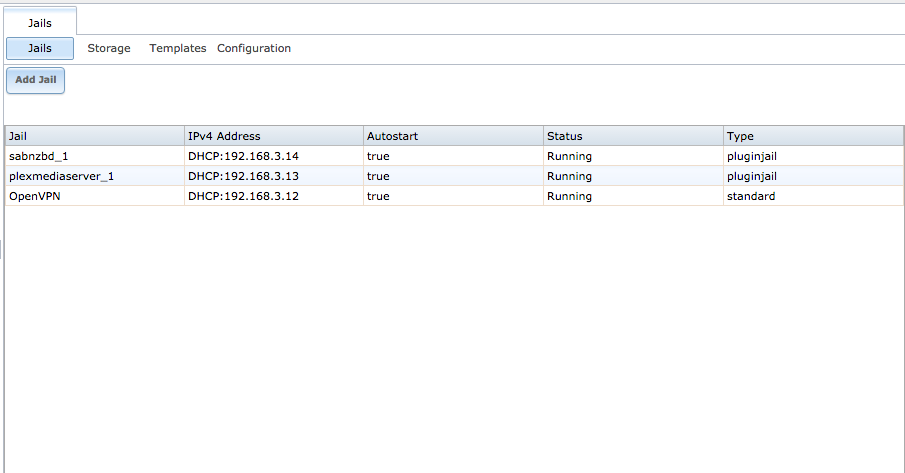Click the DHCP:192.168.3.14 address cell

pos(274,156)
